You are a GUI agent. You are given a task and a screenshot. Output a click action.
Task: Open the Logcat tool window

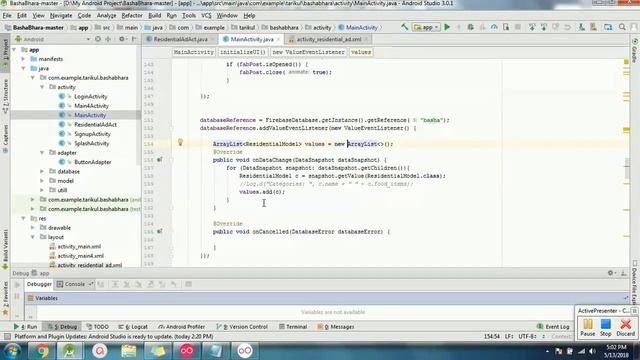133,327
